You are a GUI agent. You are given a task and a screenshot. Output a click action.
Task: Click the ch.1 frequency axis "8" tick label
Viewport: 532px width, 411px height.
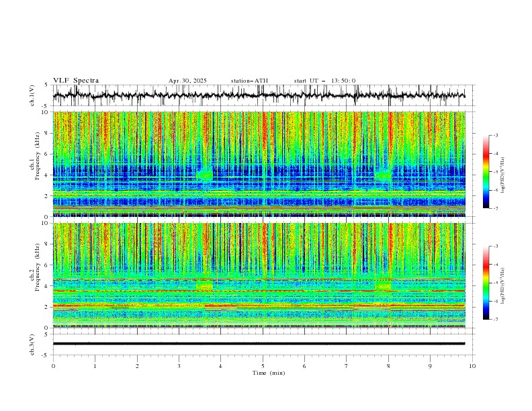(47, 133)
